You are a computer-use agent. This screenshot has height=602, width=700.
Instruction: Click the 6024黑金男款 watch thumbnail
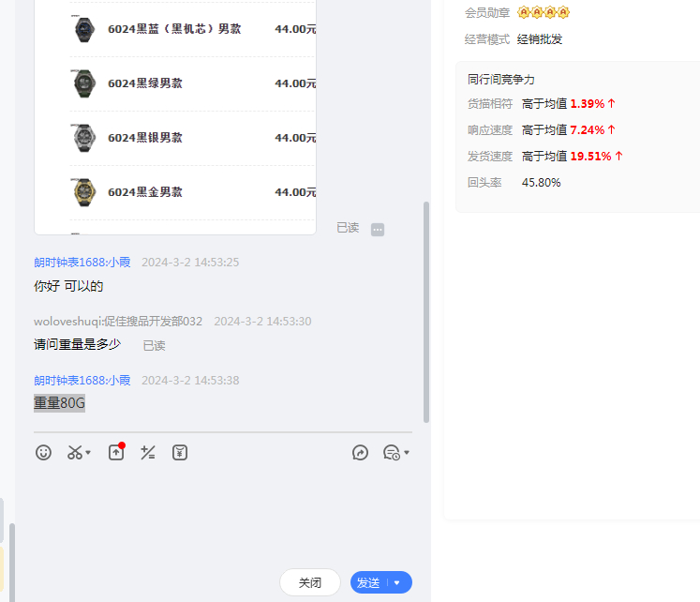tap(84, 192)
